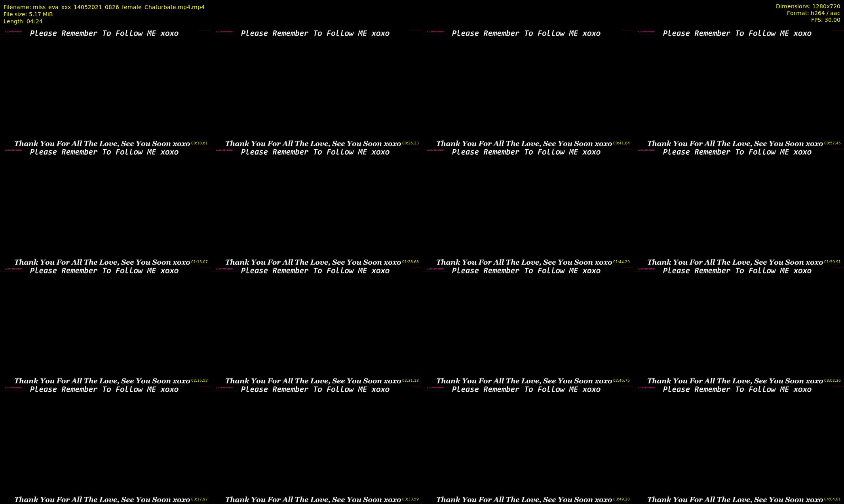
Task: Open the thumbnail stamped 00:41.84
Action: click(527, 89)
